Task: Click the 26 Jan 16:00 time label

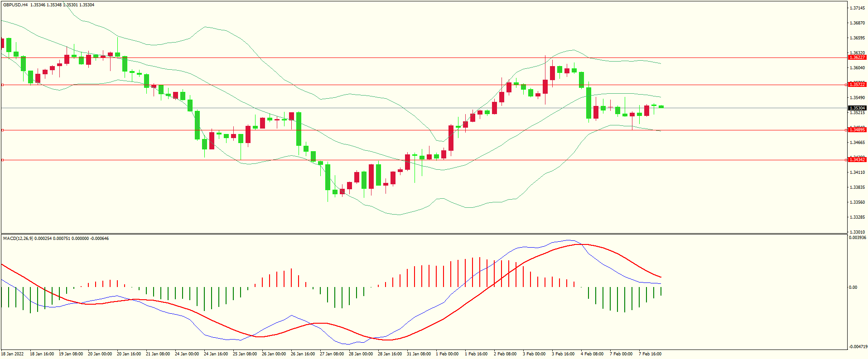Action: [x=303, y=354]
